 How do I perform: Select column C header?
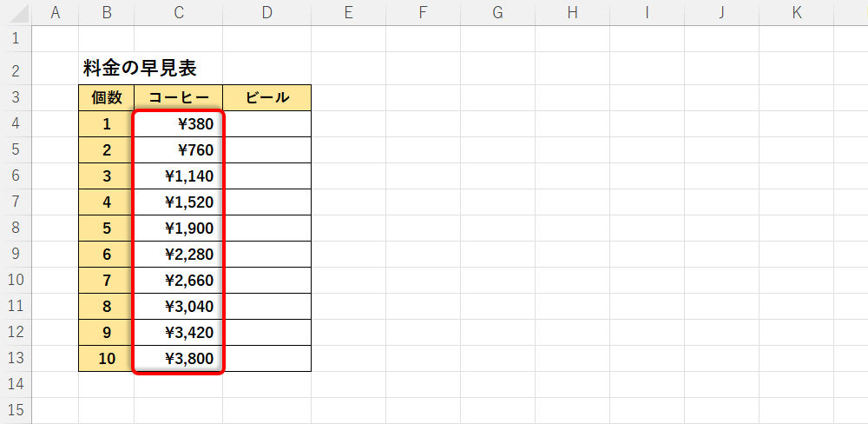pyautogui.click(x=178, y=12)
